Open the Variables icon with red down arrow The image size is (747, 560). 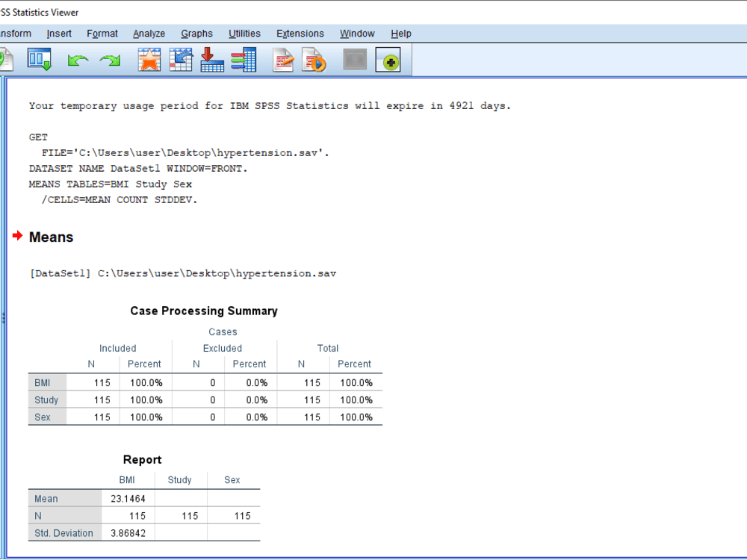click(x=212, y=60)
